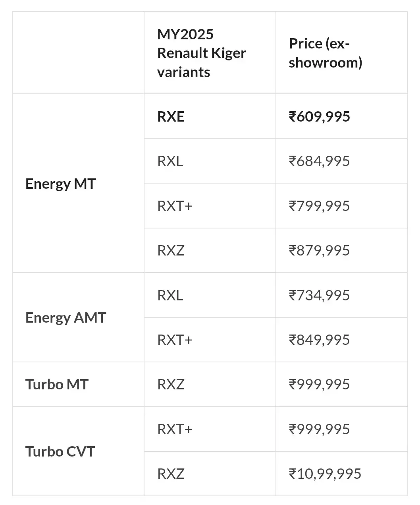Click the bold RXE variant cell

pos(171,116)
